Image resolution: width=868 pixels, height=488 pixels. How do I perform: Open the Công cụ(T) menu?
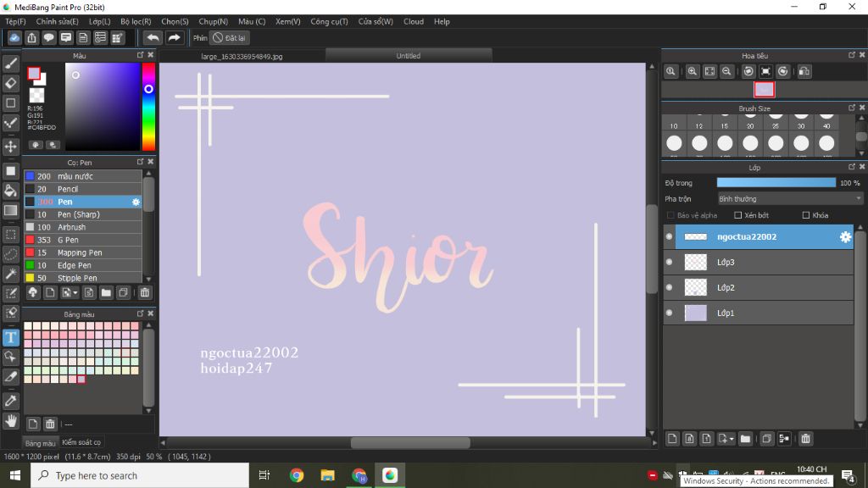click(x=329, y=21)
